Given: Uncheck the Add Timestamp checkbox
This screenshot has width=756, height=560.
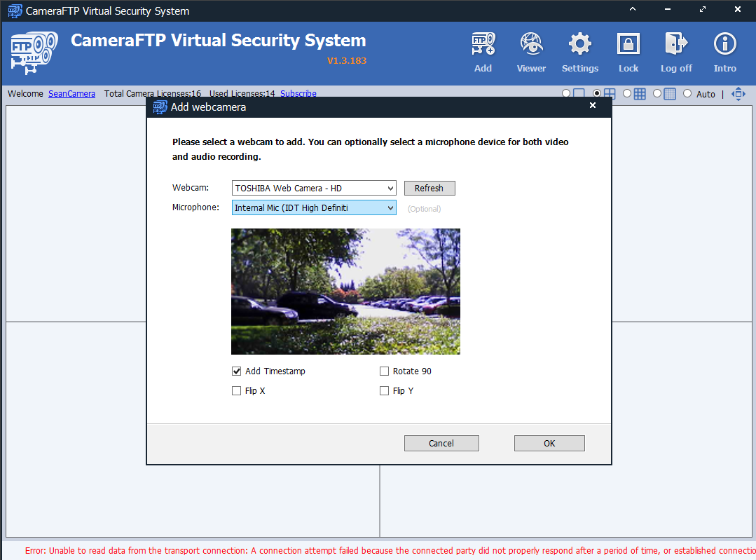Looking at the screenshot, I should point(237,371).
